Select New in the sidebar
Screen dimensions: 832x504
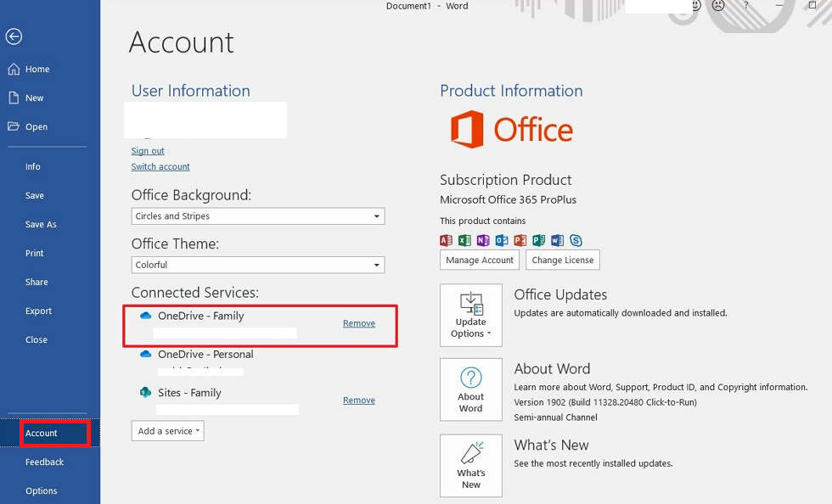[35, 98]
